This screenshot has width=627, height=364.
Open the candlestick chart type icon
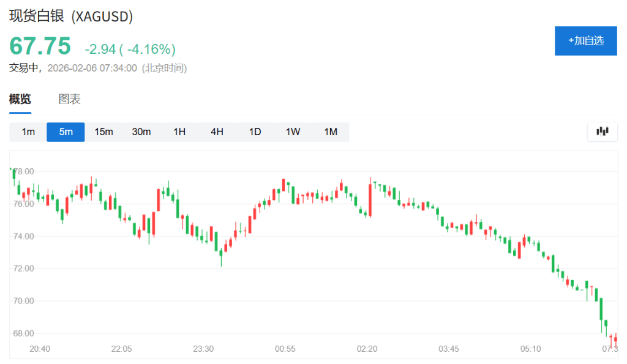pos(603,132)
